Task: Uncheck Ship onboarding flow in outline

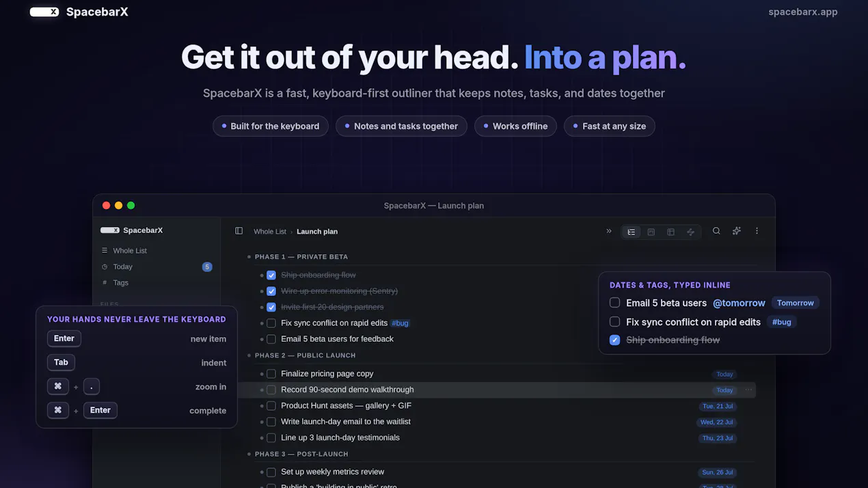Action: pos(271,275)
